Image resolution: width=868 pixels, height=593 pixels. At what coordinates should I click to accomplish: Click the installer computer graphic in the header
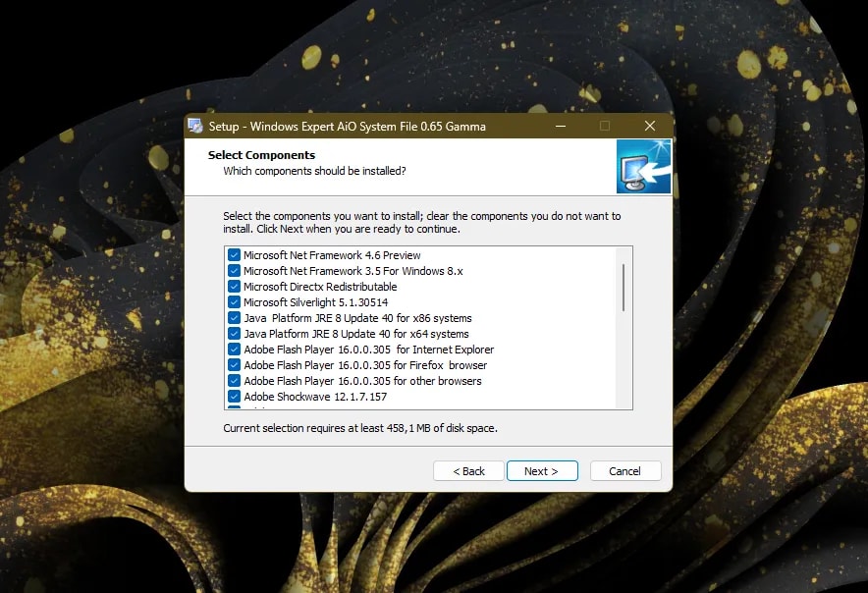[643, 166]
